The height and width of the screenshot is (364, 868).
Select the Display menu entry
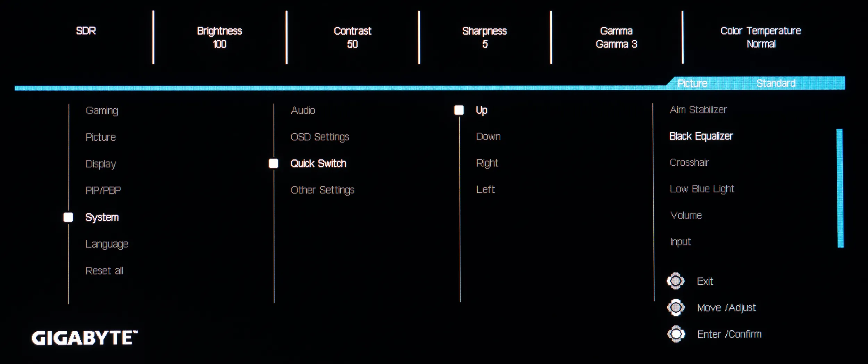101,164
